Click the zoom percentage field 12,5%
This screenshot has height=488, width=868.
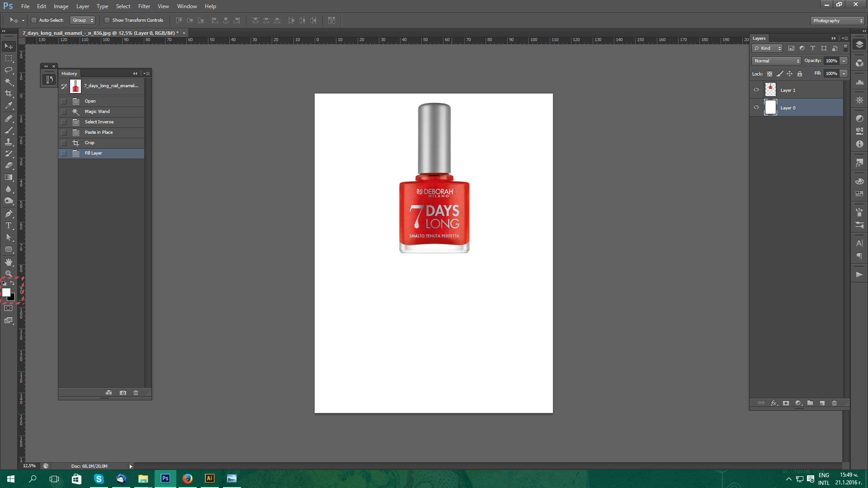[29, 466]
